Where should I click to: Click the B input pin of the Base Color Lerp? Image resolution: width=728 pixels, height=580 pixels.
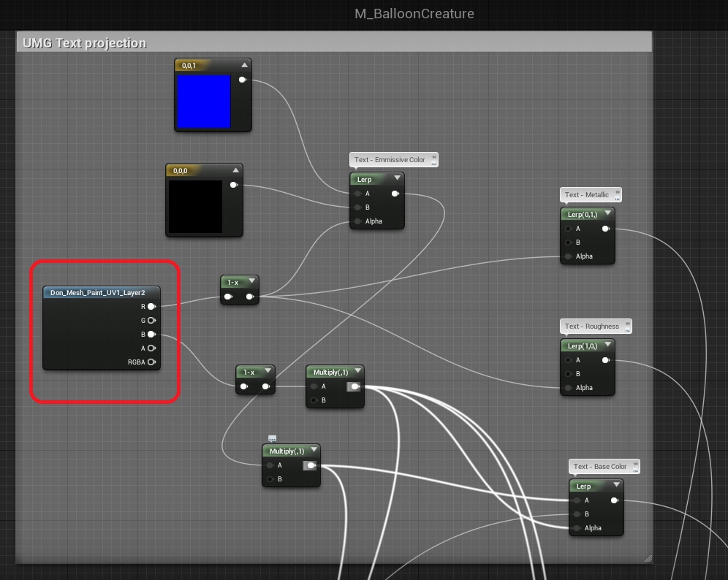point(577,514)
